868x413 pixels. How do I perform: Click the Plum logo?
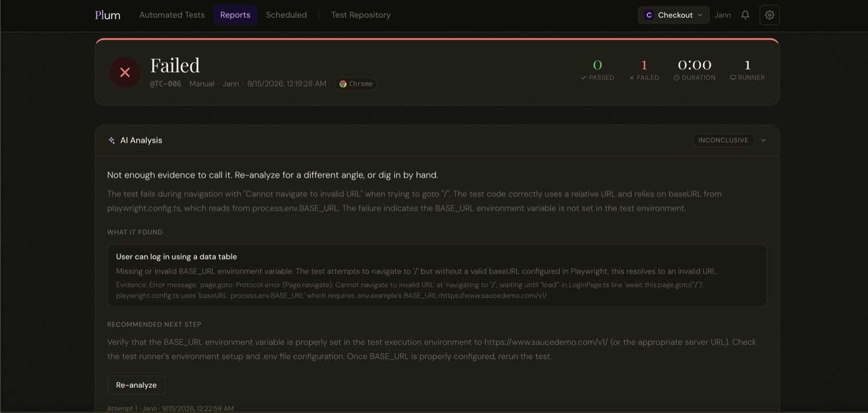pos(107,15)
